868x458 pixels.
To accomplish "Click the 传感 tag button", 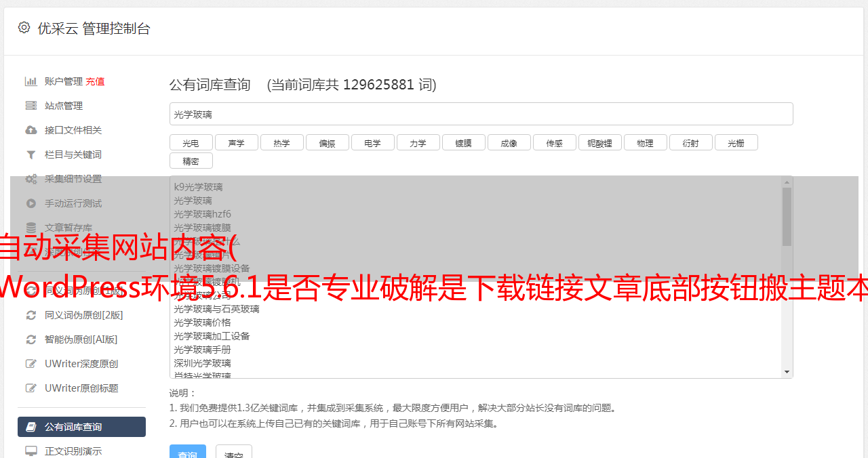I will pos(554,142).
